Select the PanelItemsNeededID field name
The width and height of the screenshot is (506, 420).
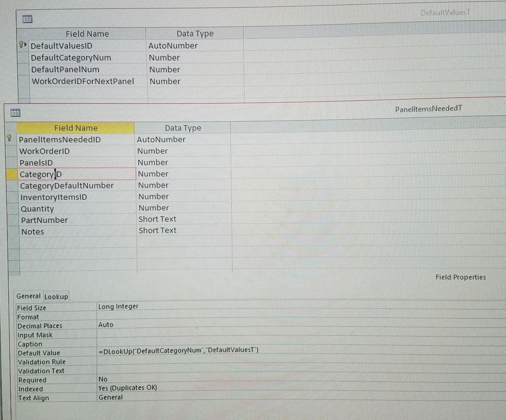[60, 139]
